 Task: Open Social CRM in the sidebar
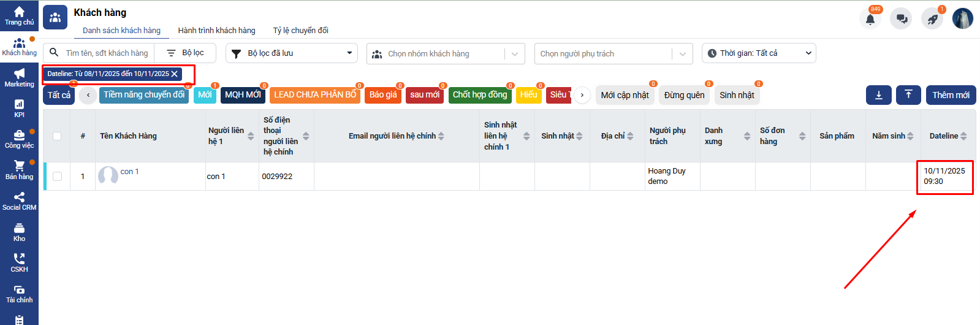[19, 201]
